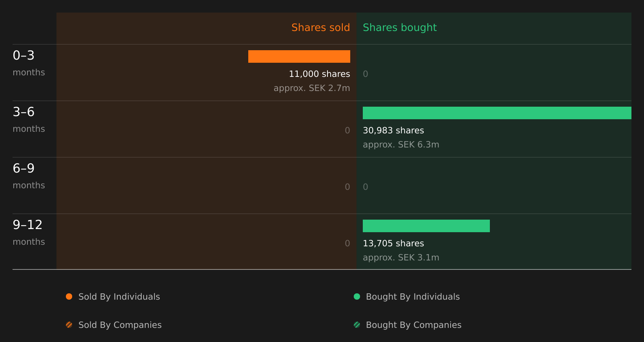Select the green 3–6 months bought bar
644x342 pixels.
click(x=497, y=113)
